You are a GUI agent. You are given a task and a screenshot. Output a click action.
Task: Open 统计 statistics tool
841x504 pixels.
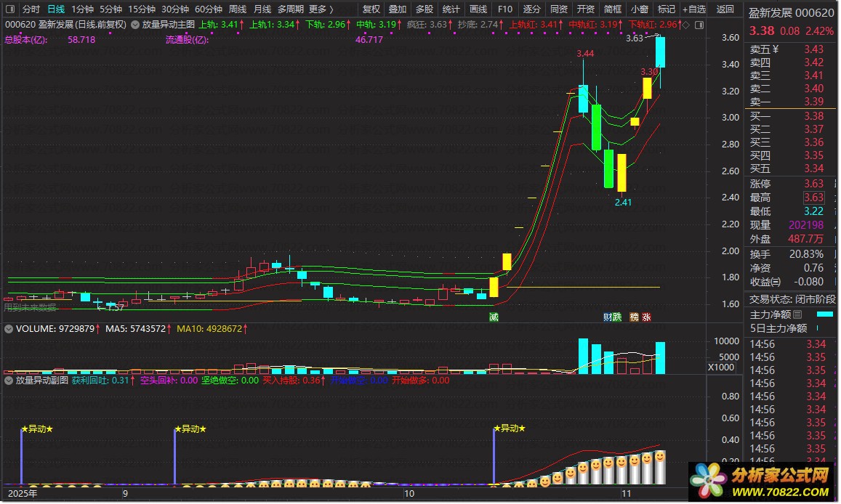tap(451, 9)
